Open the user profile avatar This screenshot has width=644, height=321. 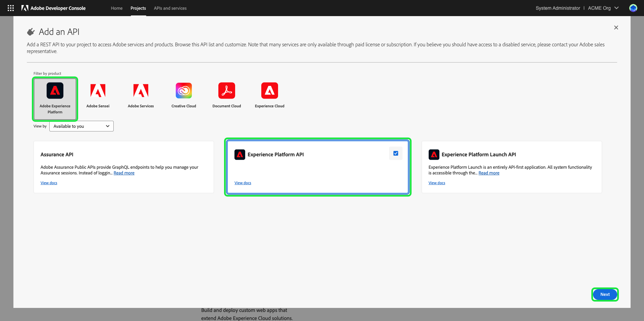633,8
